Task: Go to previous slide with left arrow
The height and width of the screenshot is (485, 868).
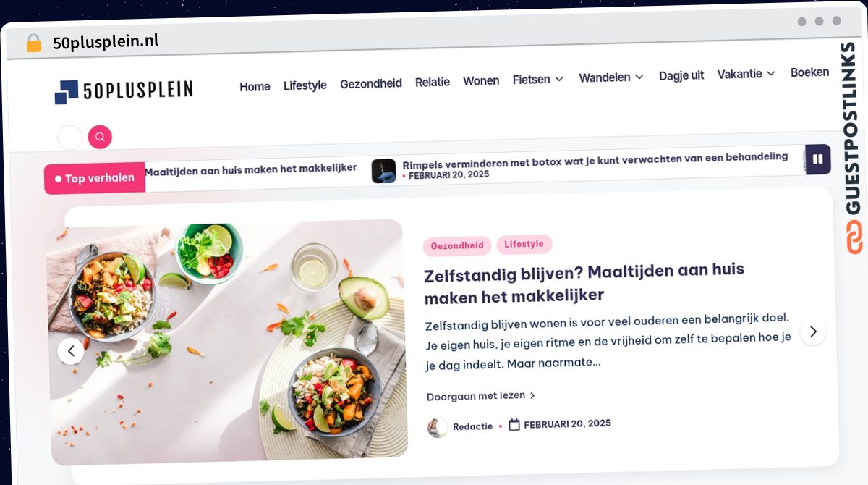Action: [x=71, y=351]
